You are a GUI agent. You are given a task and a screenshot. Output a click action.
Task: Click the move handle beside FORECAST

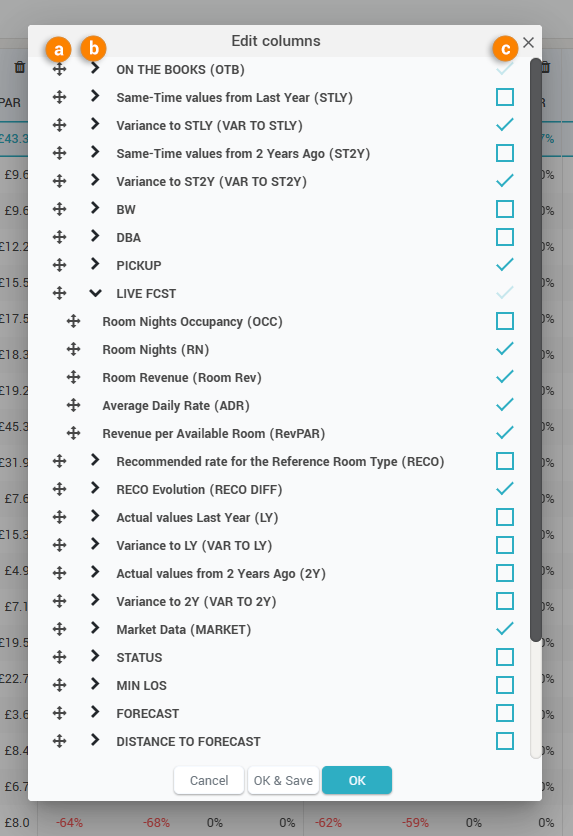click(x=59, y=713)
